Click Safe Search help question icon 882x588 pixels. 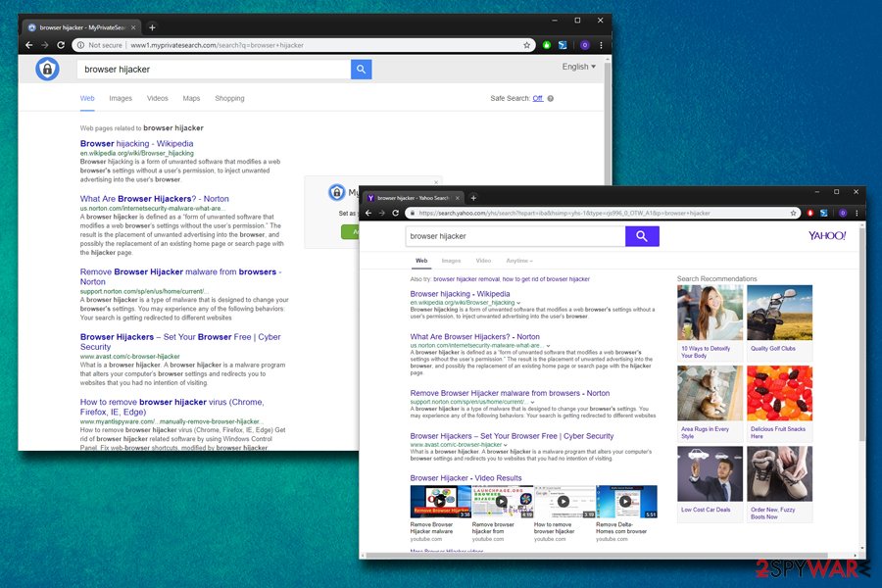click(x=550, y=98)
